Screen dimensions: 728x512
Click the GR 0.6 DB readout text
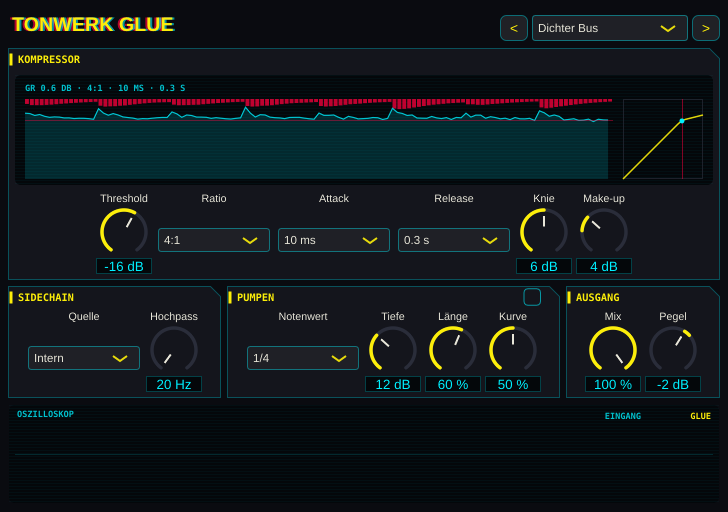point(48,88)
